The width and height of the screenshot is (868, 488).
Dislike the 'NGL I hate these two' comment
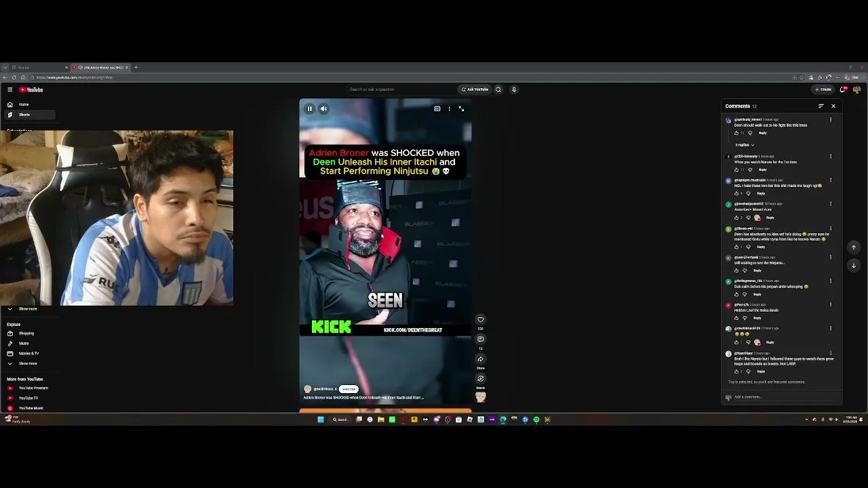(x=749, y=193)
